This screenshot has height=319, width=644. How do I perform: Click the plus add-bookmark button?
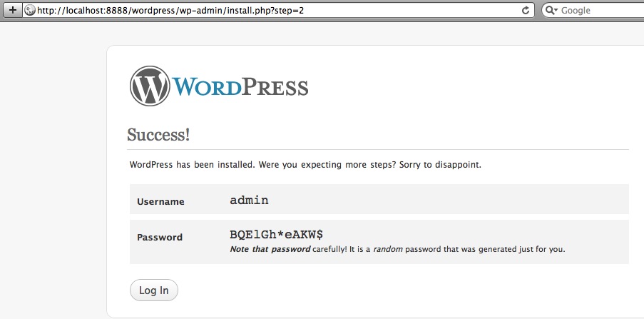click(x=12, y=10)
